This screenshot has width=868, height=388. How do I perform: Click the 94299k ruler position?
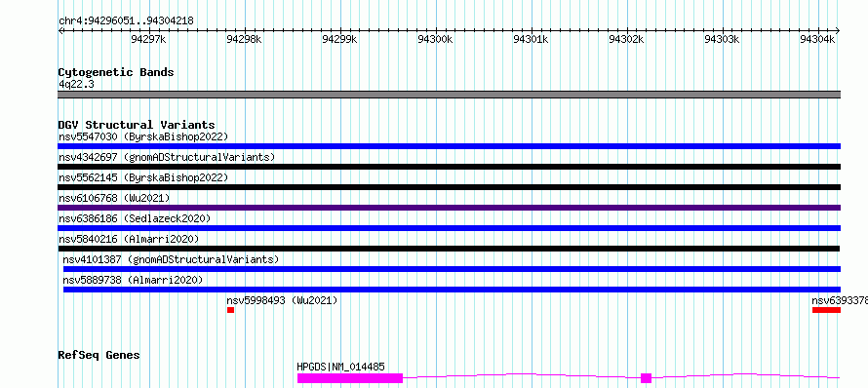(339, 39)
